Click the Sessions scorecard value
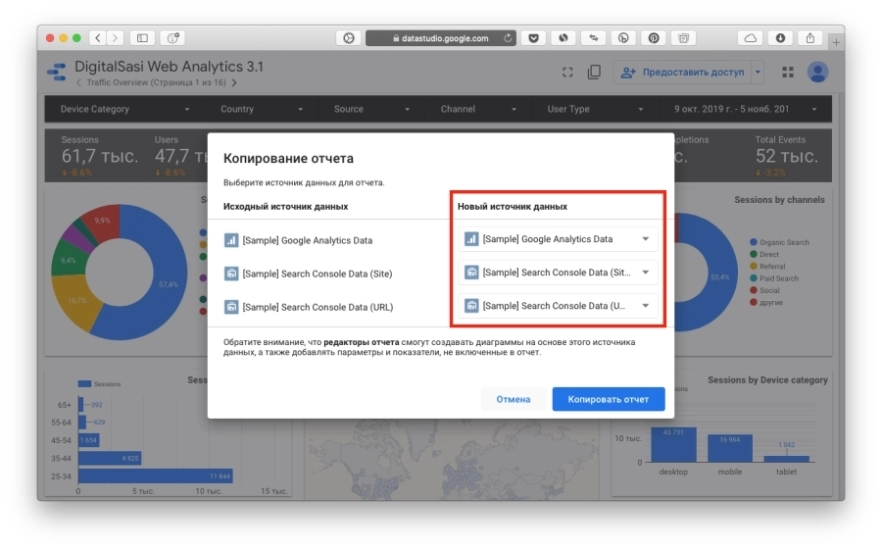Image resolution: width=882 pixels, height=550 pixels. pos(100,156)
